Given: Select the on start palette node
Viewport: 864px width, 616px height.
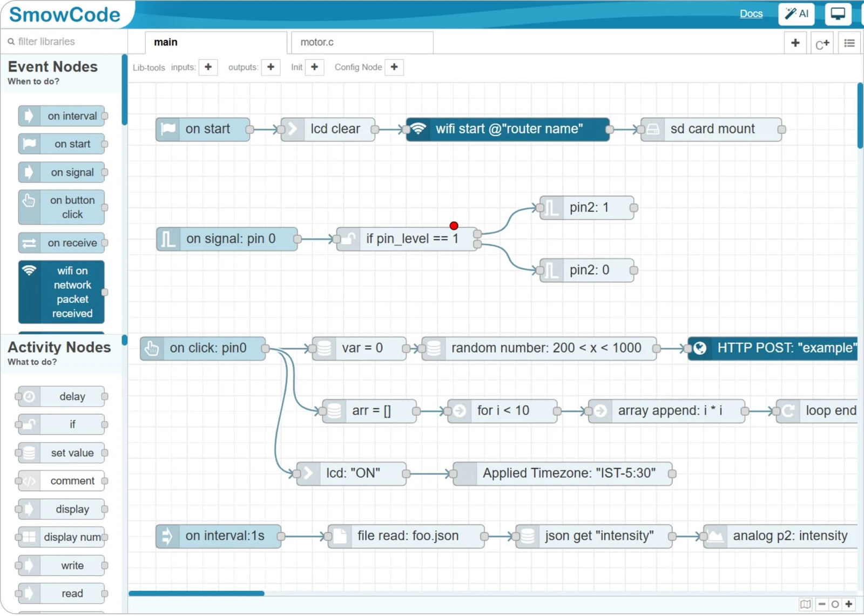Looking at the screenshot, I should click(62, 144).
